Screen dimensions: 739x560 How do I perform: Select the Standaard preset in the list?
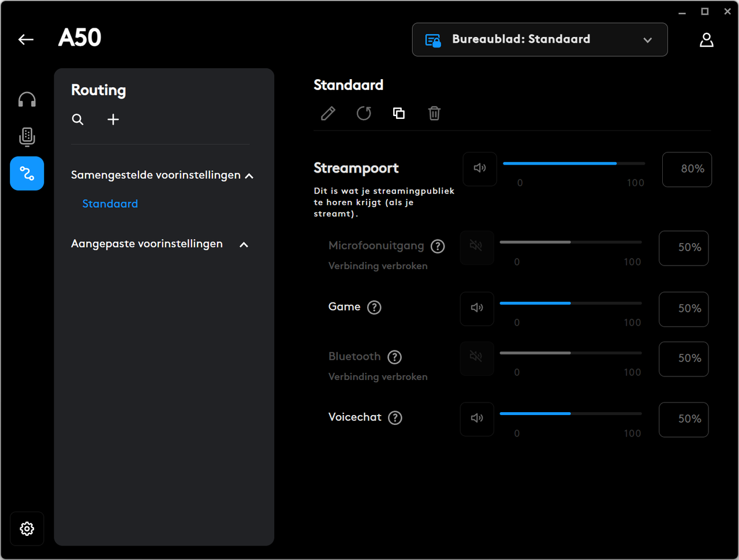110,204
